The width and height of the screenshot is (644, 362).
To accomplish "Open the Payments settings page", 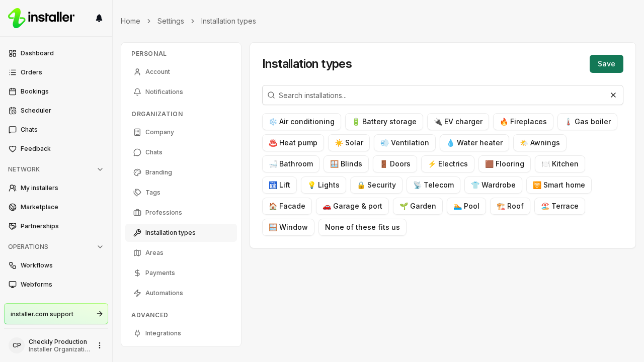I will tap(181, 273).
